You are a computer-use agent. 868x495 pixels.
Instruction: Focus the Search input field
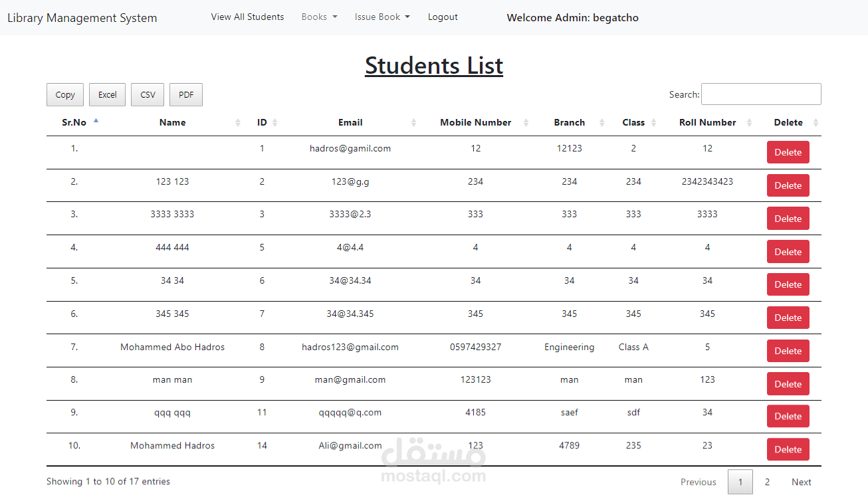coord(761,94)
